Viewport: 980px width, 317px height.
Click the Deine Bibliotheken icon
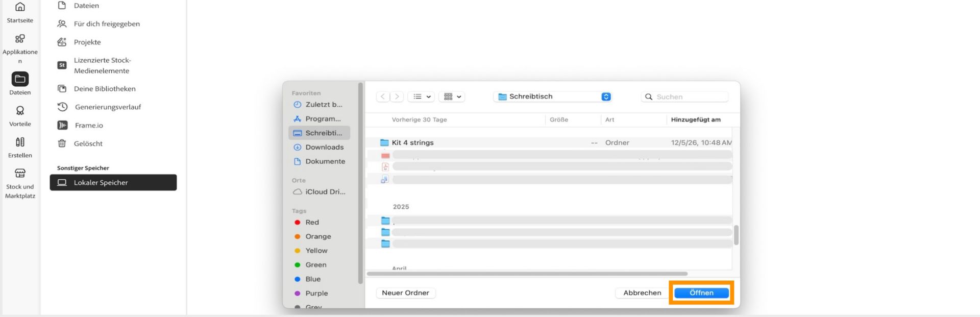point(62,89)
